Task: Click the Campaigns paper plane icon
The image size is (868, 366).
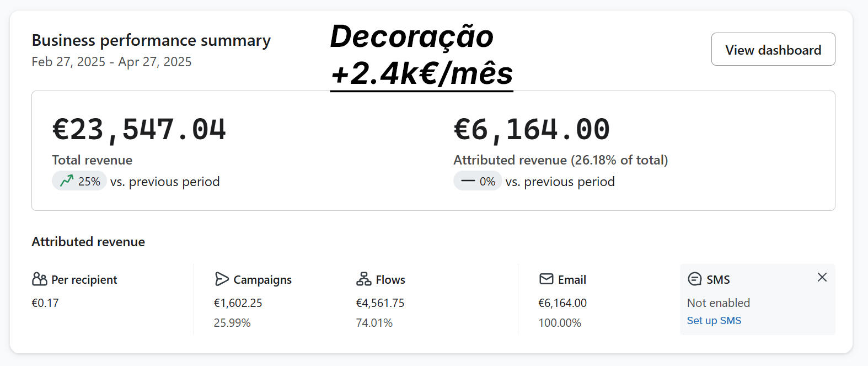Action: click(222, 279)
